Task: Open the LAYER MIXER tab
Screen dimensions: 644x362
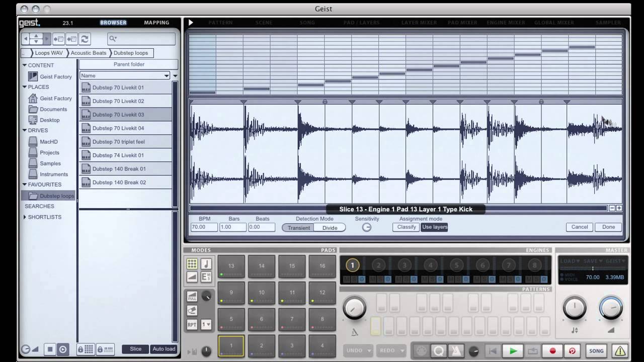Action: 419,23
